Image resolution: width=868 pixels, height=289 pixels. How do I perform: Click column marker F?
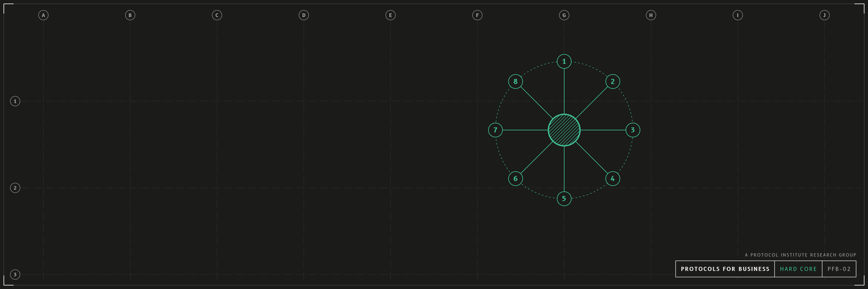coord(477,15)
